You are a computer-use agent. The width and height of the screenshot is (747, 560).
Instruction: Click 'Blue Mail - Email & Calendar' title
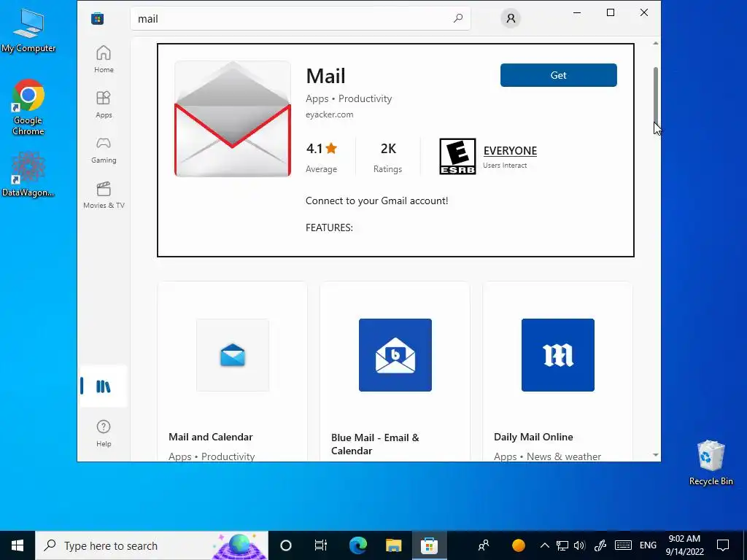[375, 444]
